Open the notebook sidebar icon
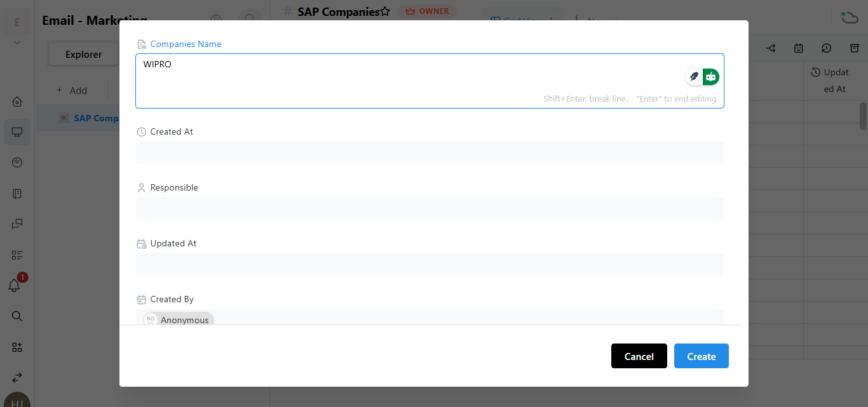Viewport: 868px width, 407px height. tap(17, 193)
